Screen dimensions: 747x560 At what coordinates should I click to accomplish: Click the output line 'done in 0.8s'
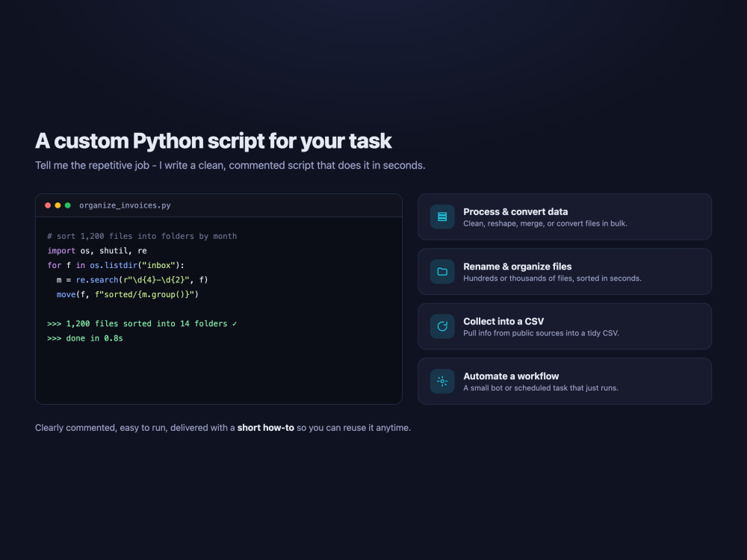[x=85, y=338]
